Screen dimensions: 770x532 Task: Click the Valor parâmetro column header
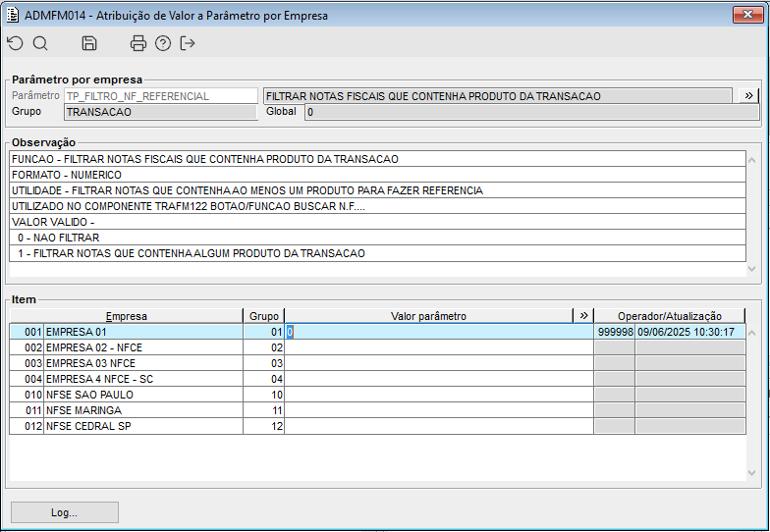[x=428, y=316]
